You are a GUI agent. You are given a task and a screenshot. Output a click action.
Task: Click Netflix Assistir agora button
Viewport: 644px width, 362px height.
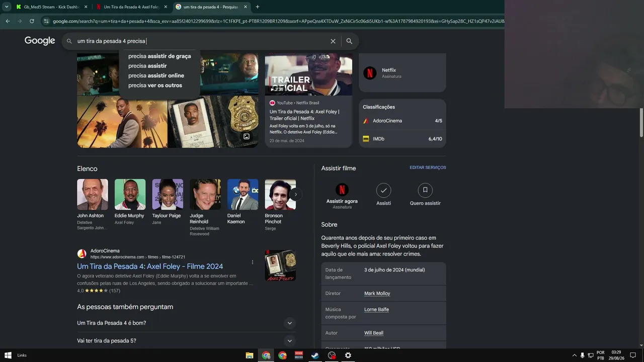click(342, 196)
